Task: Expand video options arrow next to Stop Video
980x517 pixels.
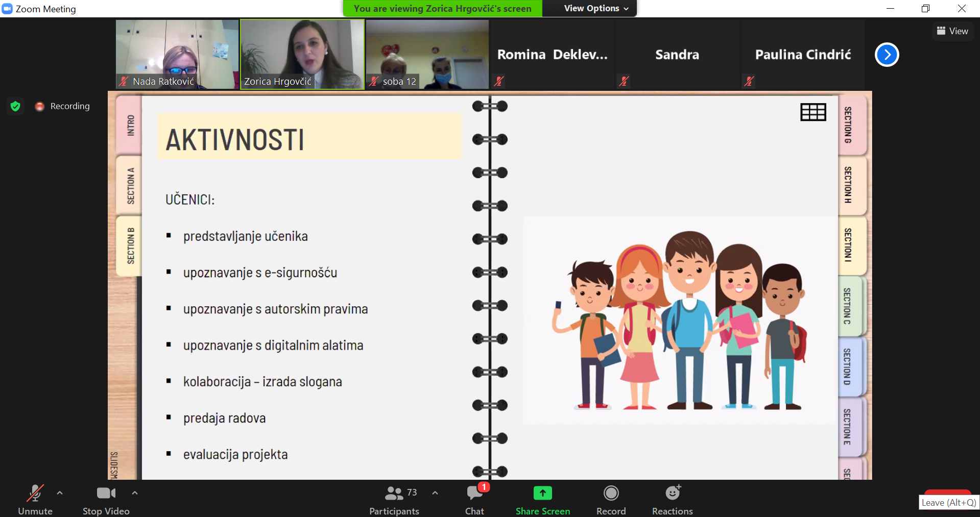Action: (135, 493)
